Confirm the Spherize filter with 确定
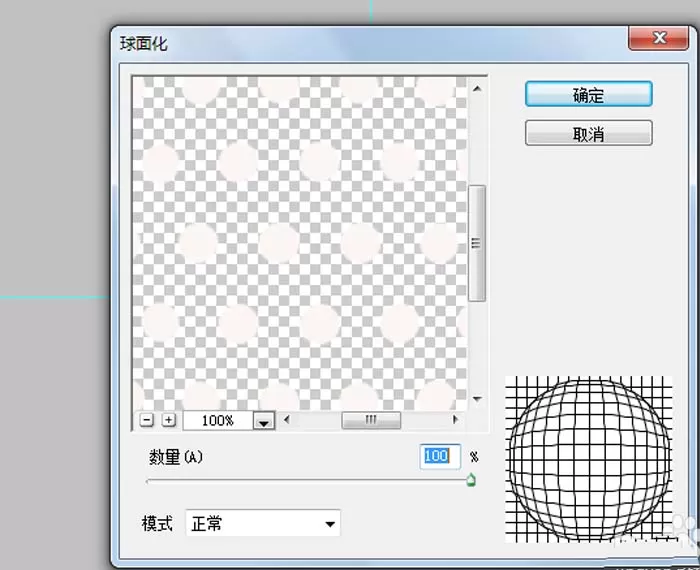Image resolution: width=700 pixels, height=570 pixels. [588, 94]
